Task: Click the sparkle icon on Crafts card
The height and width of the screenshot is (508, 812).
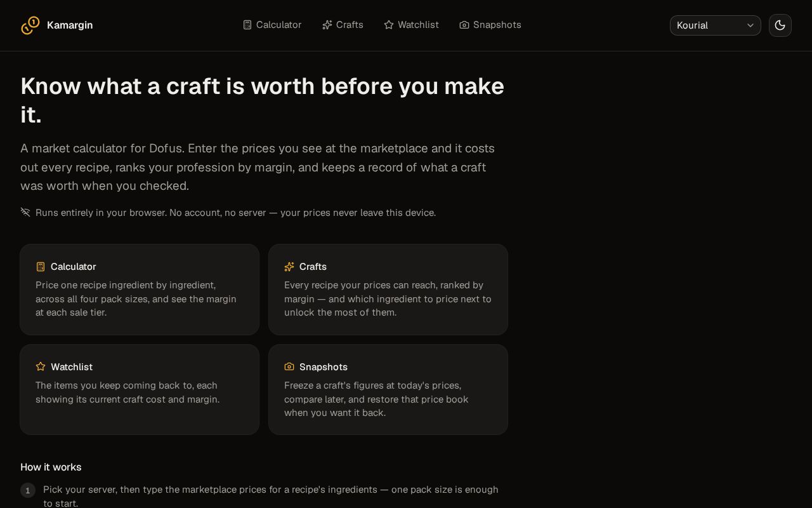Action: click(x=289, y=267)
